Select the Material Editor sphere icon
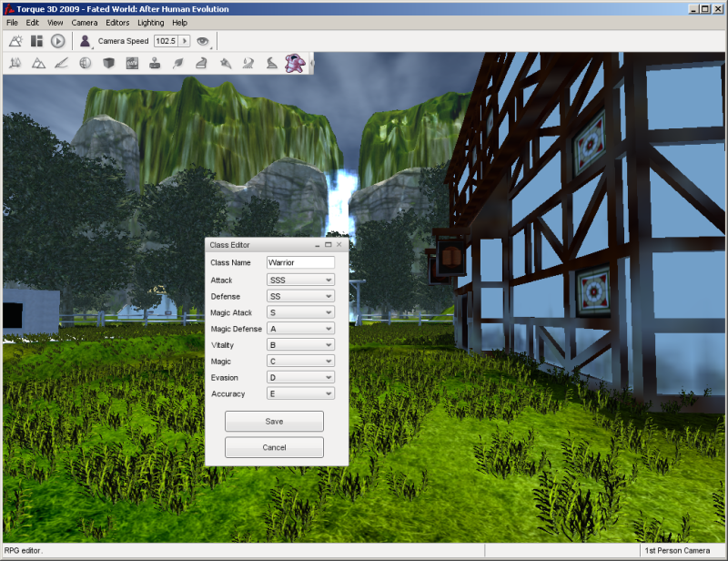The height and width of the screenshot is (561, 728). 85,63
